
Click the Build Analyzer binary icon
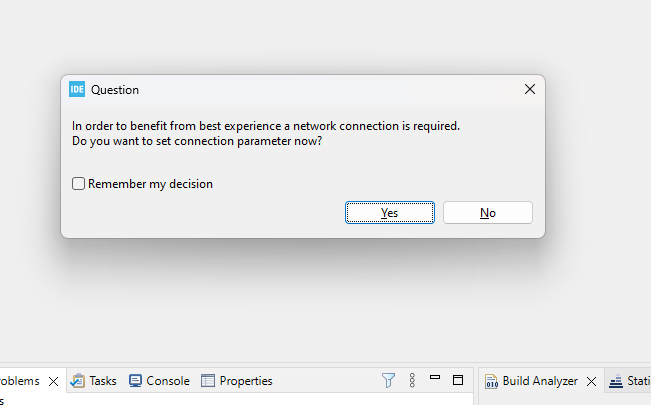[x=491, y=381]
